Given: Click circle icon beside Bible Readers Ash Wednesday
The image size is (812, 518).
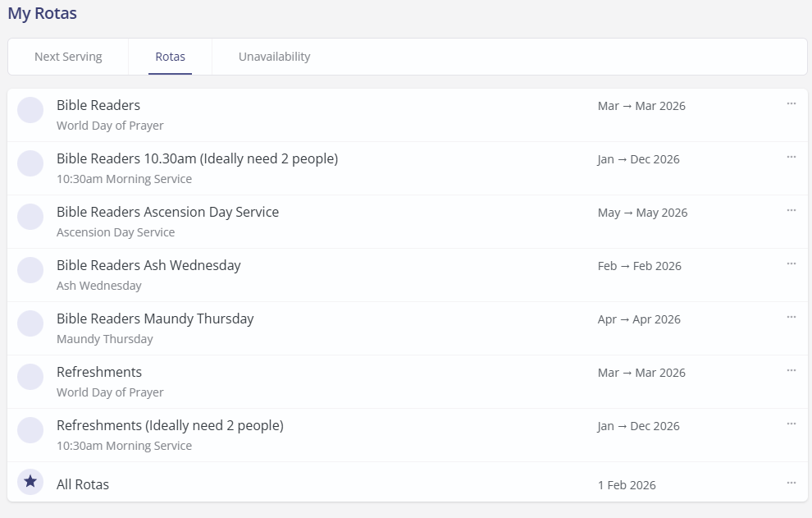Looking at the screenshot, I should tap(30, 270).
